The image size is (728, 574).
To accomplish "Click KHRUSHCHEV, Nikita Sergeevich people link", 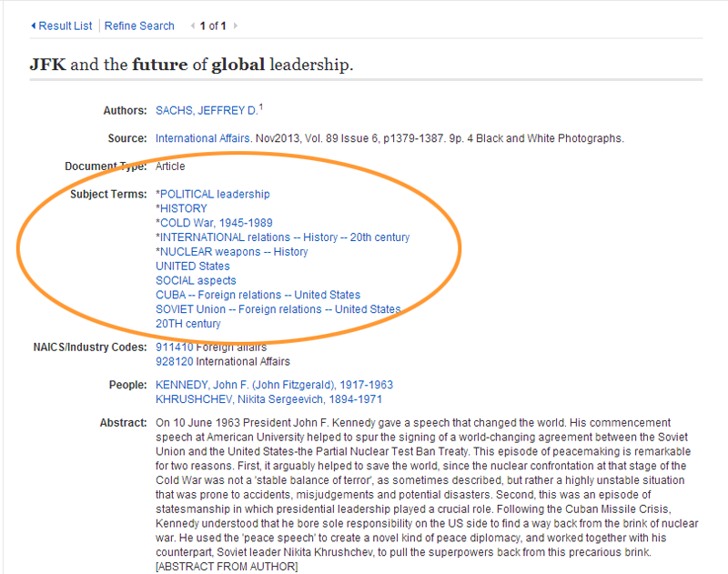I will [x=268, y=399].
